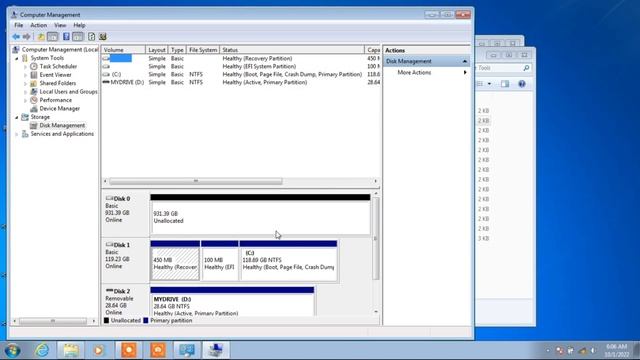640x360 pixels.
Task: Click the Back arrow in the toolbar
Action: [16, 37]
